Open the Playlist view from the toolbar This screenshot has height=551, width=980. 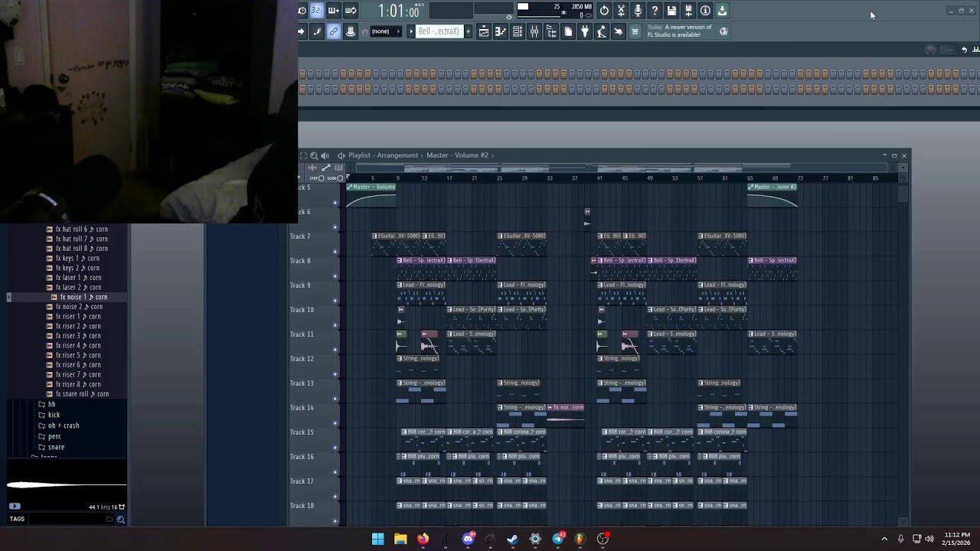484,31
